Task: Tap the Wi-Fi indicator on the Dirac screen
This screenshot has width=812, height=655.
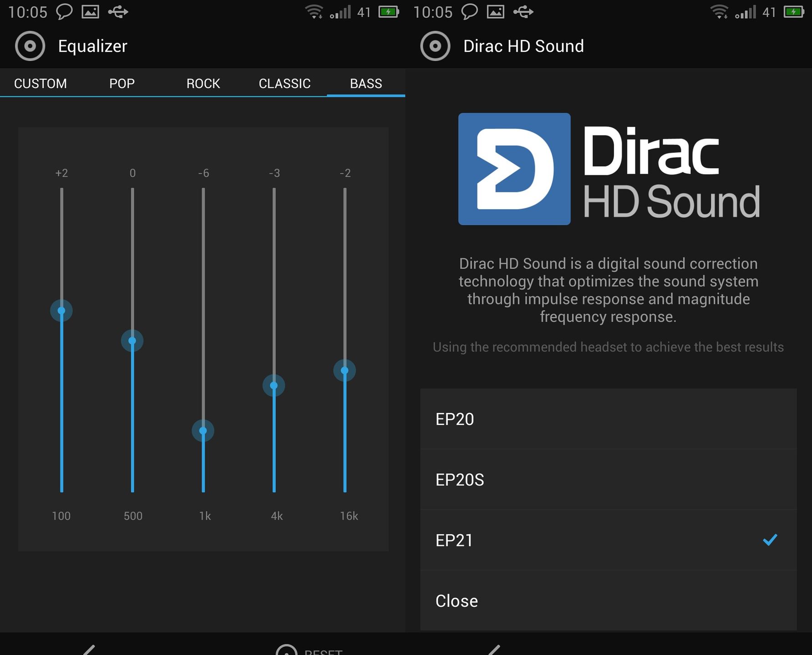Action: (x=719, y=11)
